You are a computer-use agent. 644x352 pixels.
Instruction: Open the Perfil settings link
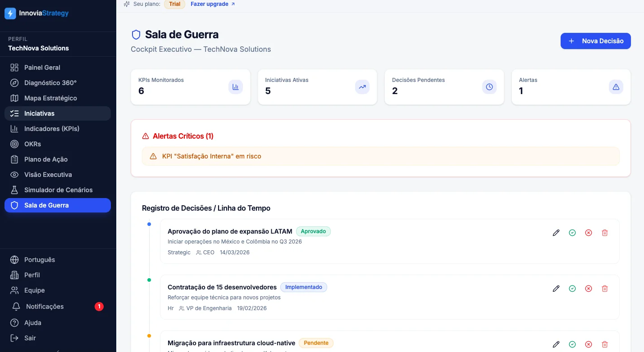tap(58, 275)
